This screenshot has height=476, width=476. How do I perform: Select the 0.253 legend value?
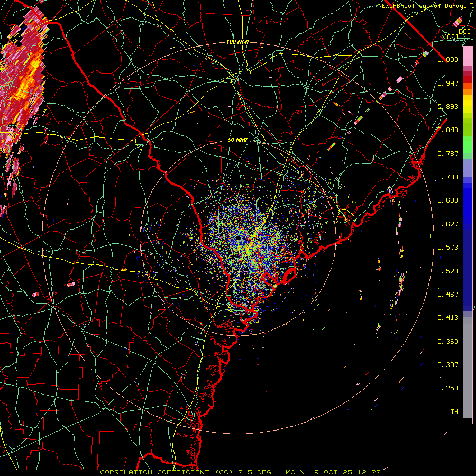click(448, 388)
